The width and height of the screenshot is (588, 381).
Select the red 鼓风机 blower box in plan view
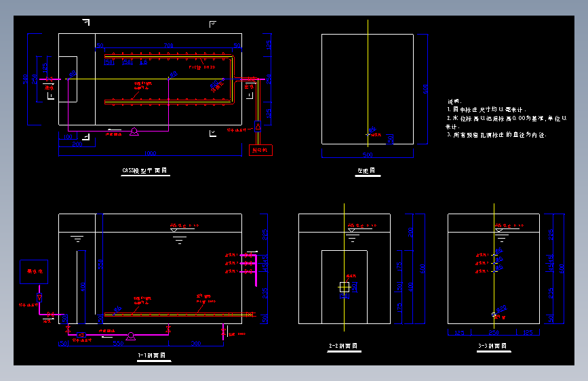pos(260,150)
